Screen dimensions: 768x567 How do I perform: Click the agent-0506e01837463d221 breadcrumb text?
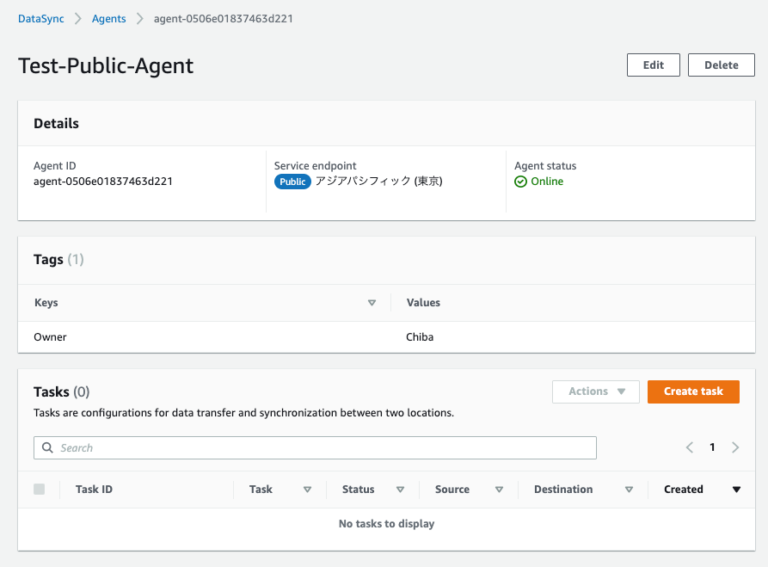point(223,19)
